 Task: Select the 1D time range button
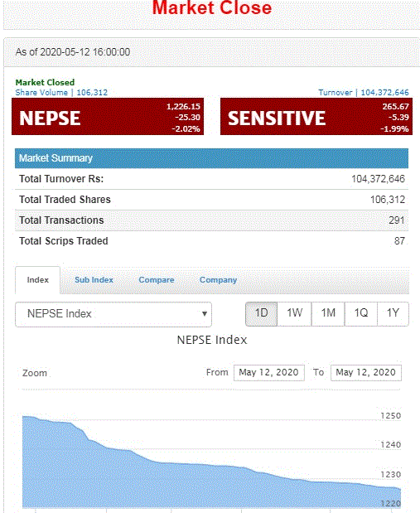pos(261,313)
